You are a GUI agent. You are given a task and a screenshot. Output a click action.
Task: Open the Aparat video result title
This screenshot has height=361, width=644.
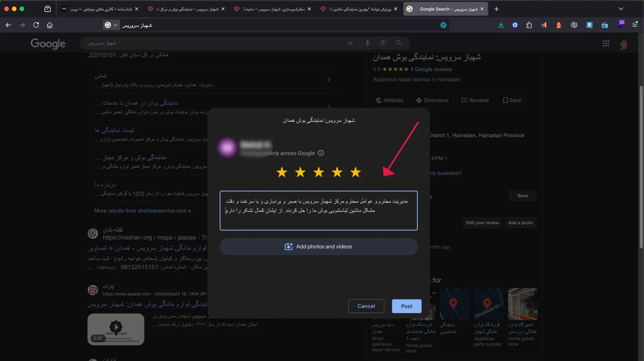coord(147,304)
